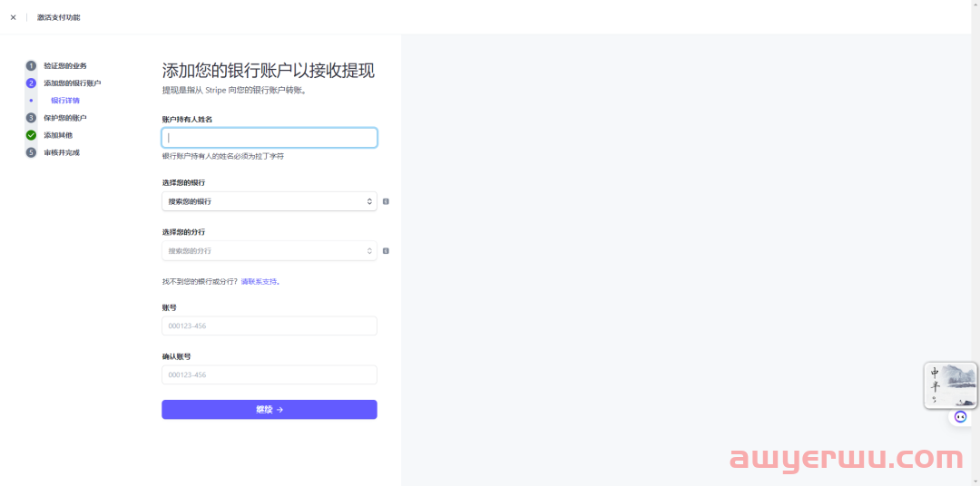Click info icon beside 选择您的银行 dropdown

(x=386, y=202)
